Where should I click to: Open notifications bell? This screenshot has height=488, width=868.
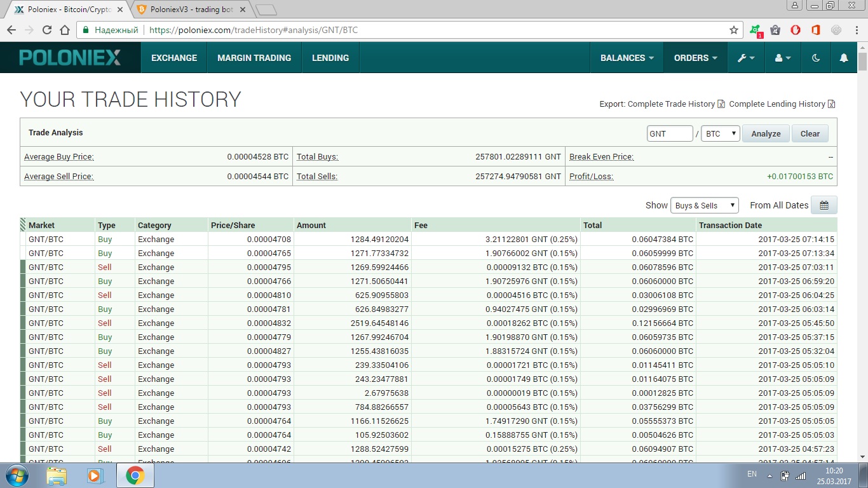click(844, 58)
